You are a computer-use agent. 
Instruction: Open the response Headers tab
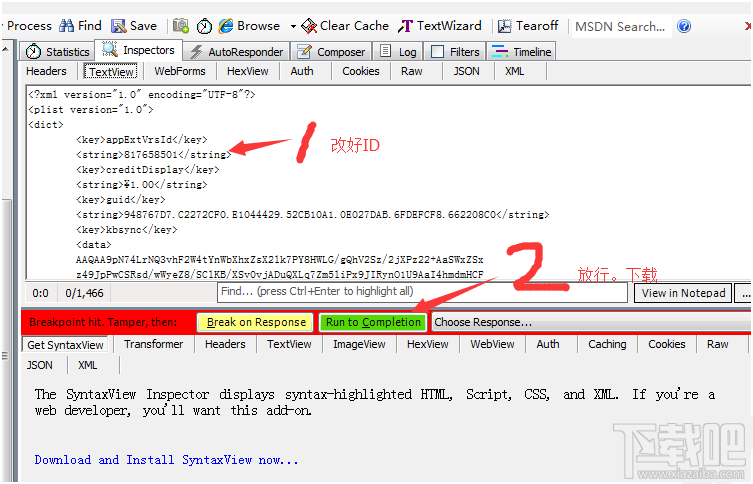click(225, 344)
